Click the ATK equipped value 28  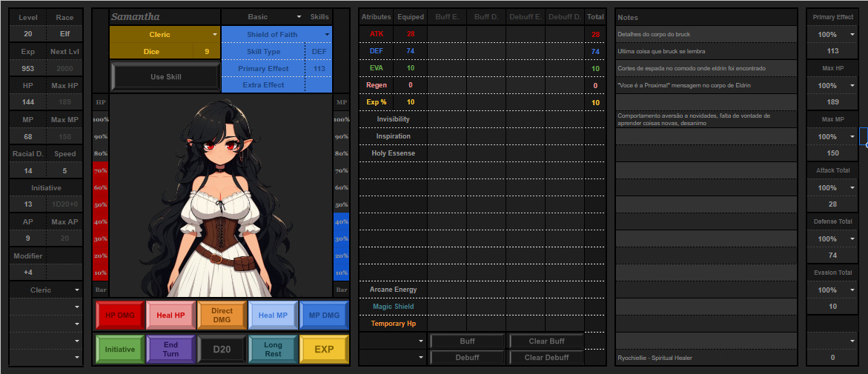click(x=410, y=34)
